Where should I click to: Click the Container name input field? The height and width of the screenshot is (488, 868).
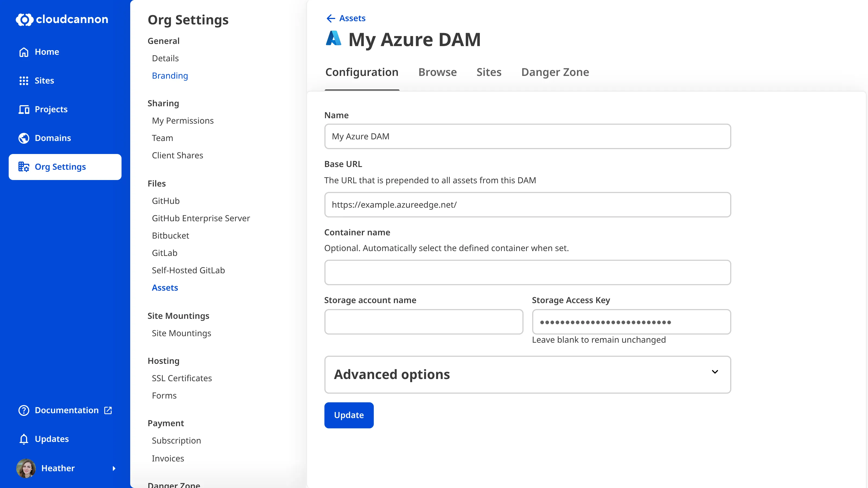527,272
